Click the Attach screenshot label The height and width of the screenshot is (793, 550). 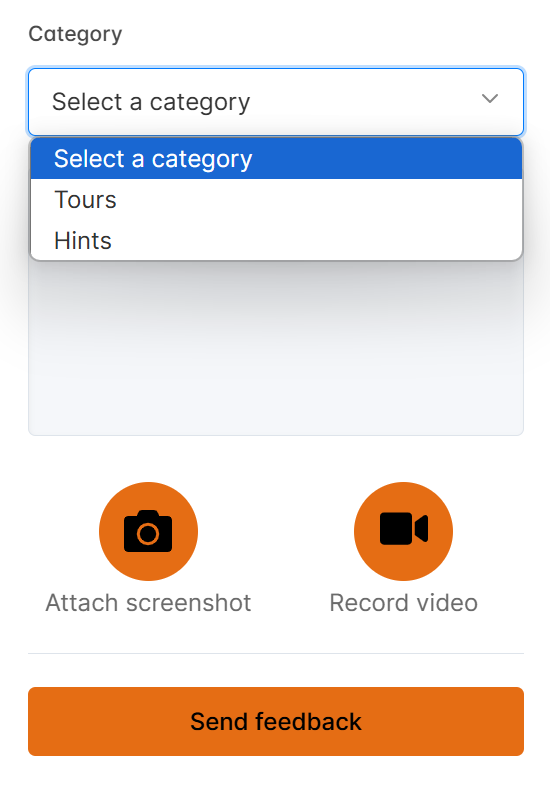(148, 603)
